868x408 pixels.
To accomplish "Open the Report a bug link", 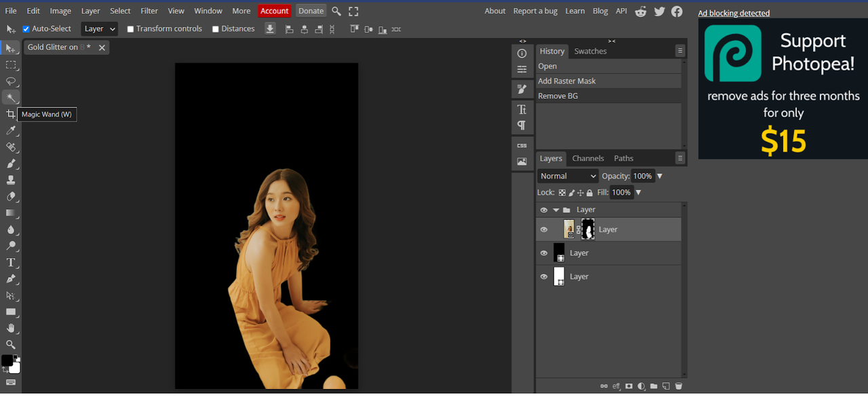I will click(535, 11).
